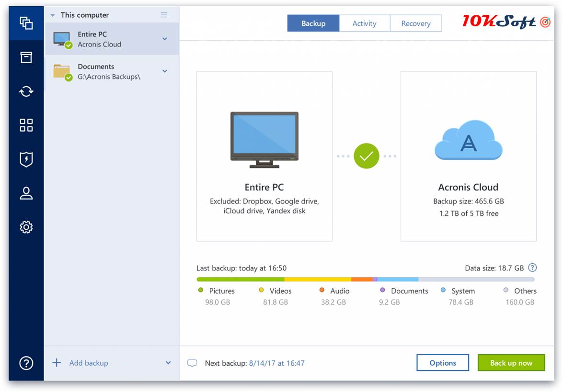Click the Excluded Dropbox, Google drive text

pyautogui.click(x=264, y=206)
